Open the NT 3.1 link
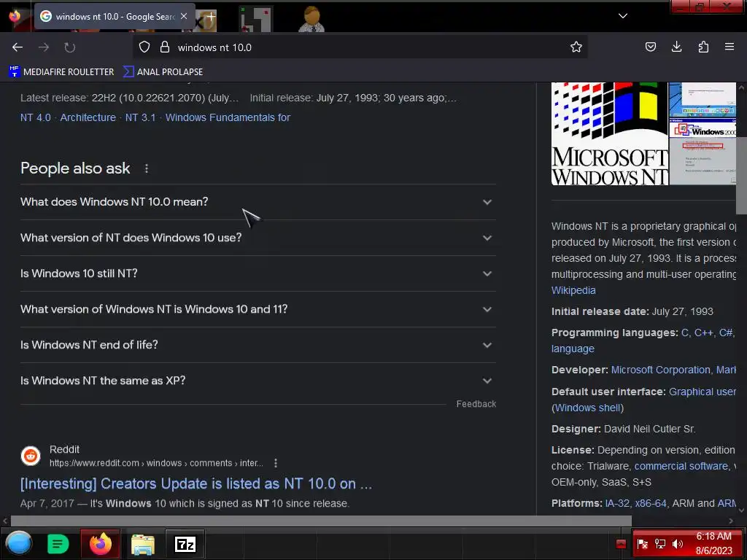This screenshot has width=747, height=560. pos(140,117)
